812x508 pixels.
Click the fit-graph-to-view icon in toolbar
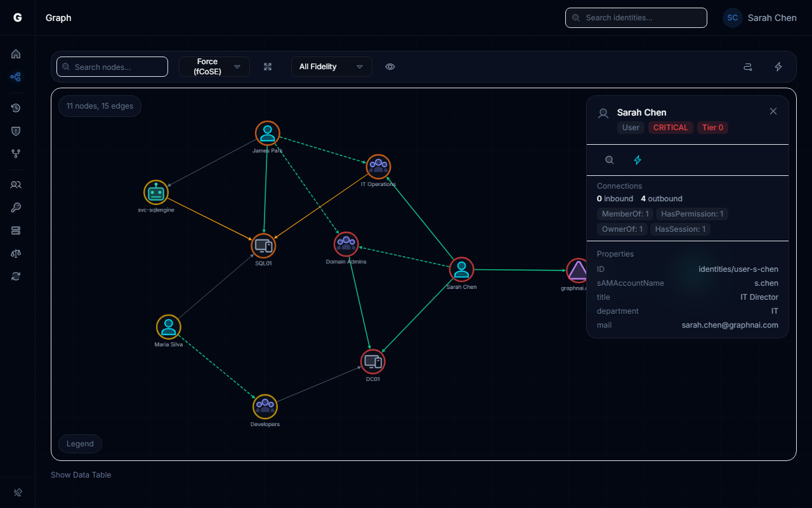[267, 66]
